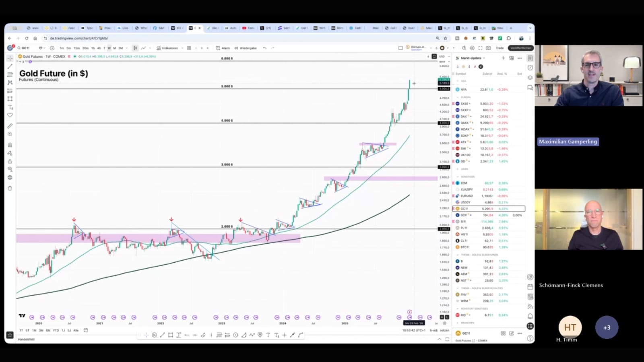Screen dimensions: 644x362
Task: Select the 1J range tab below the chart
Action: [x=63, y=330]
